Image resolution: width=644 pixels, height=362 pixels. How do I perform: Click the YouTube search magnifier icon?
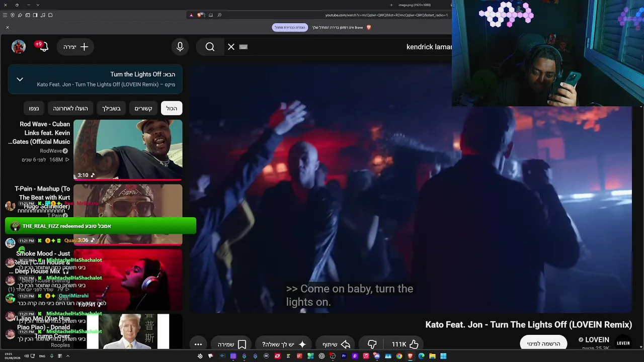click(210, 47)
